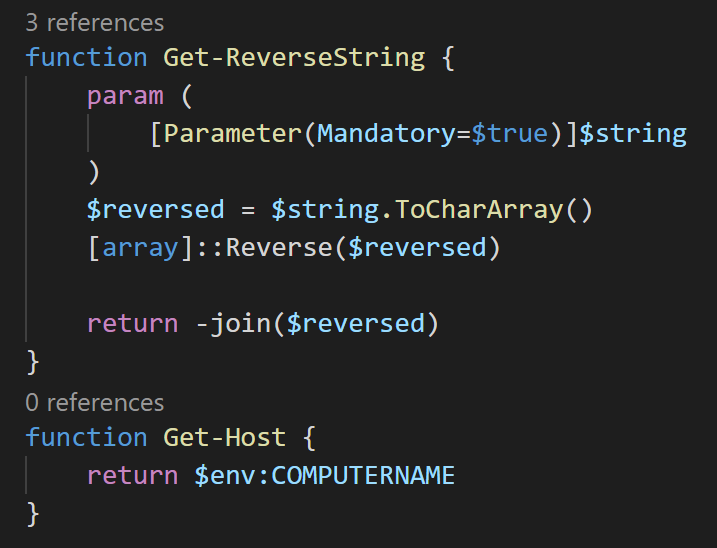The image size is (717, 548).
Task: Click the closing brace of Get-Host function
Action: click(x=33, y=514)
